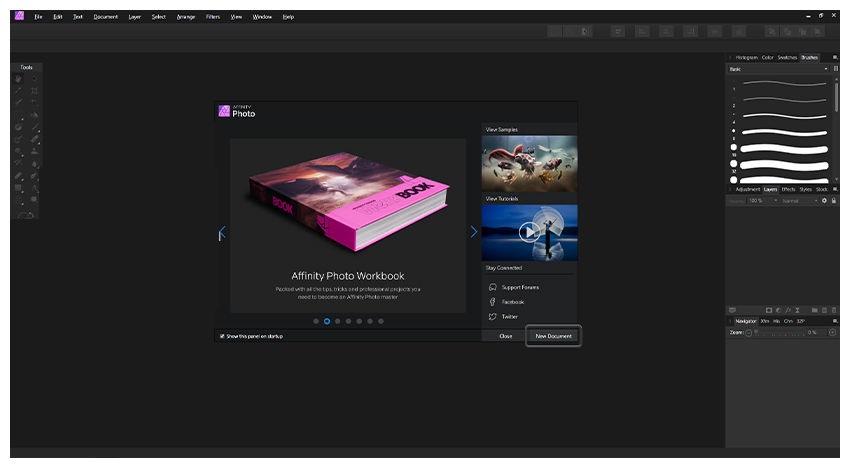This screenshot has height=468, width=850.
Task: Open the Brushes panel options menu icon
Action: click(x=835, y=57)
